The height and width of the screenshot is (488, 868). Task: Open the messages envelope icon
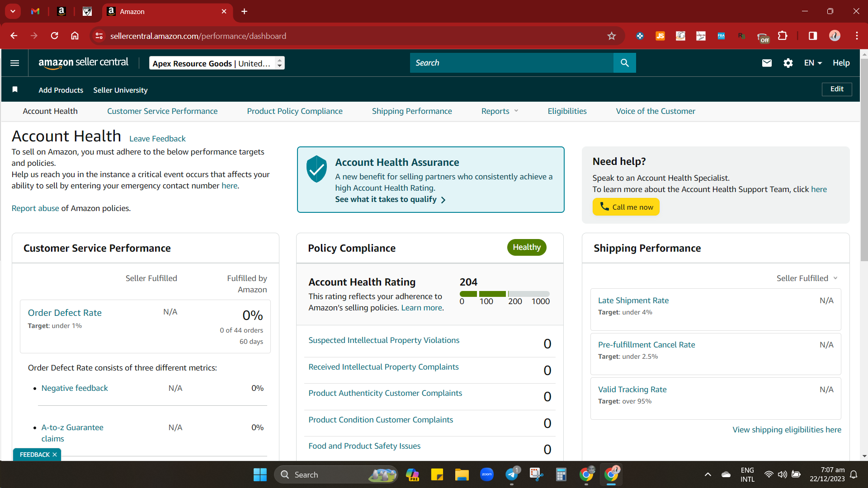[767, 63]
